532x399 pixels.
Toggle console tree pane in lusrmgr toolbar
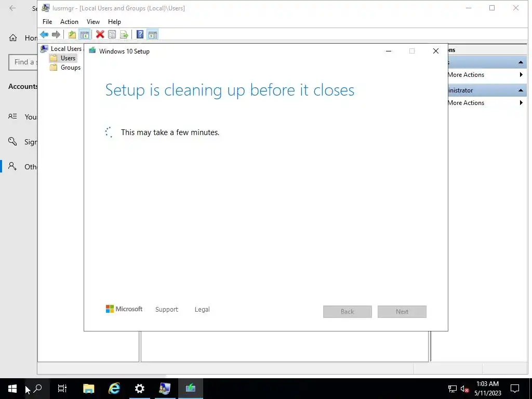tap(84, 34)
